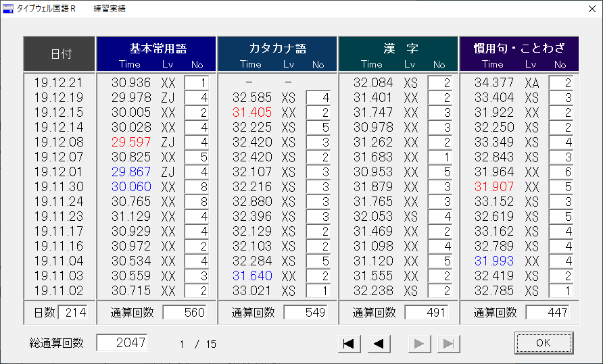The image size is (603, 364).
Task: Select the date 19.11.16
Action: click(x=58, y=246)
